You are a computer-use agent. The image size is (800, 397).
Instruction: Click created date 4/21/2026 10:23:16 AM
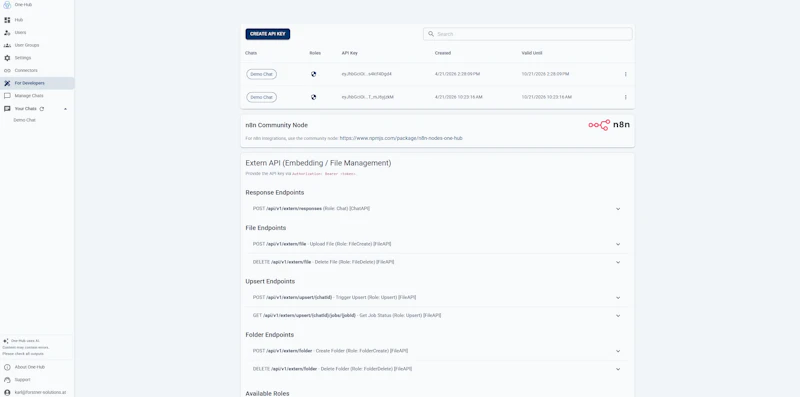click(458, 97)
